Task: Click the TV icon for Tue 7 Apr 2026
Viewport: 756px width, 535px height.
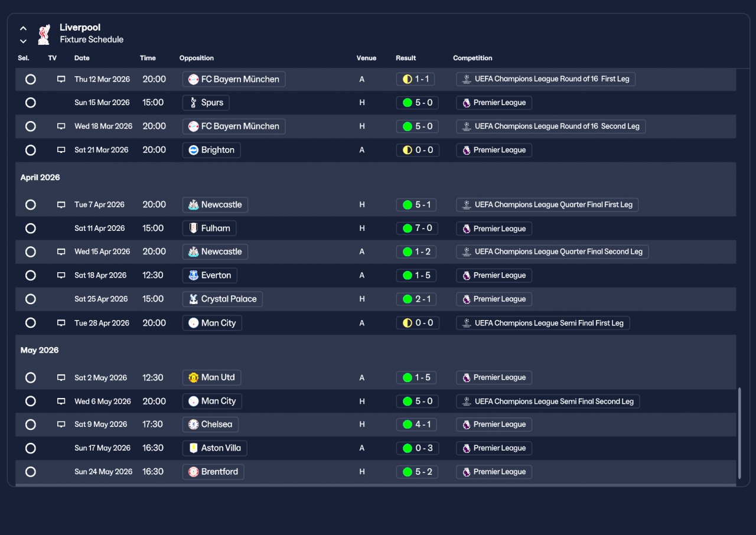Action: coord(61,205)
